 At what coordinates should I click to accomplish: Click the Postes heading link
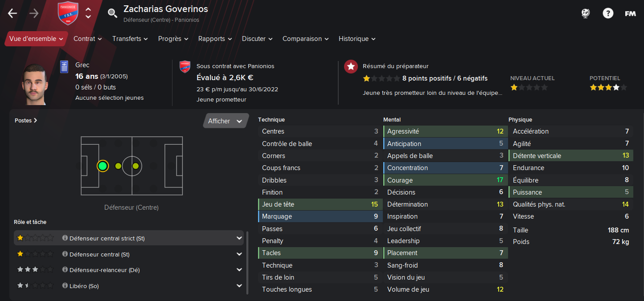(26, 120)
